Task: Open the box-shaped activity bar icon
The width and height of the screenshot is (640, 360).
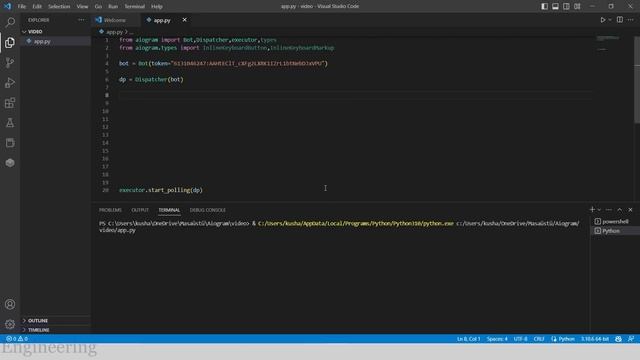Action: [x=10, y=142]
